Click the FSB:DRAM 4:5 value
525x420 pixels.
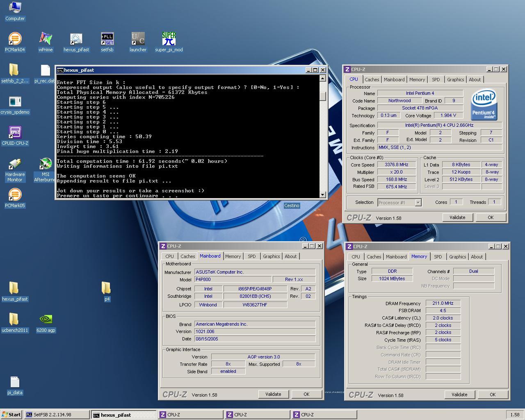pos(443,310)
